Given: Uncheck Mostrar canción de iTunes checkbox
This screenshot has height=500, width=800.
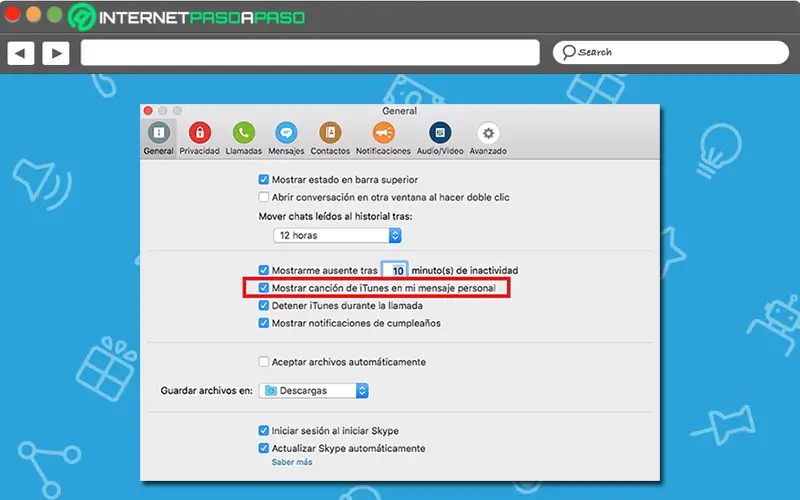Looking at the screenshot, I should pyautogui.click(x=263, y=288).
